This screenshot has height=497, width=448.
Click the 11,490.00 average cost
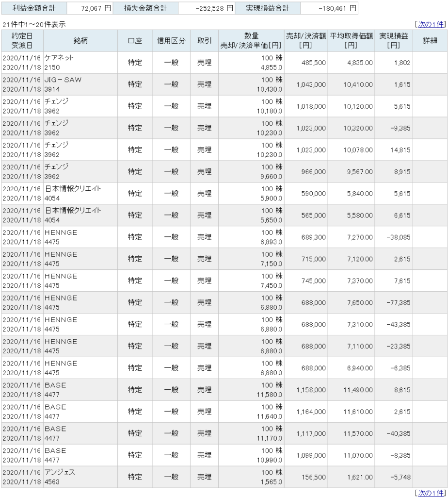[x=358, y=390]
